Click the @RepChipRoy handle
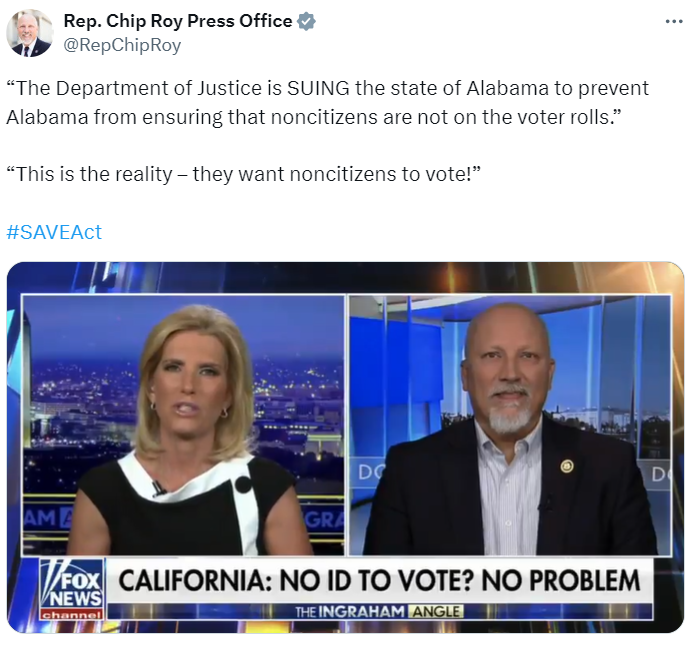Image resolution: width=689 pixels, height=647 pixels. tap(122, 45)
